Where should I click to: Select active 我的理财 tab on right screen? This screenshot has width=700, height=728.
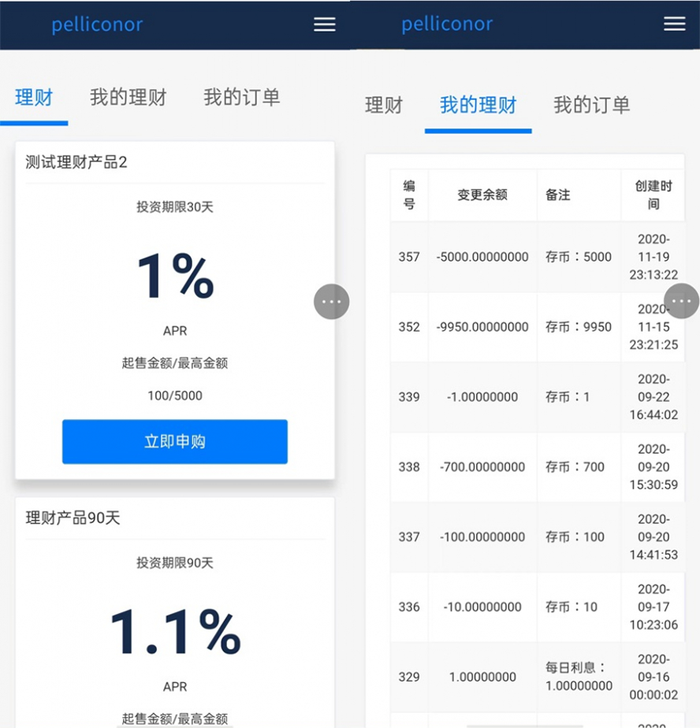478,105
